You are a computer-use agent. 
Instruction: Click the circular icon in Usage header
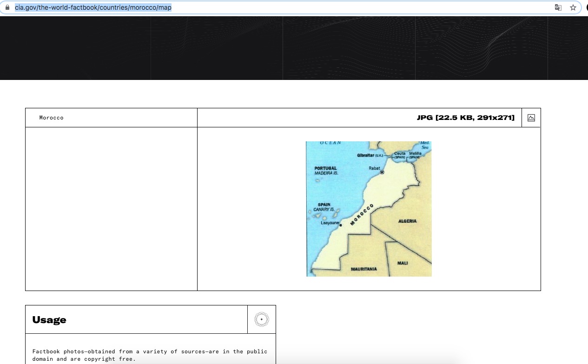click(x=262, y=319)
